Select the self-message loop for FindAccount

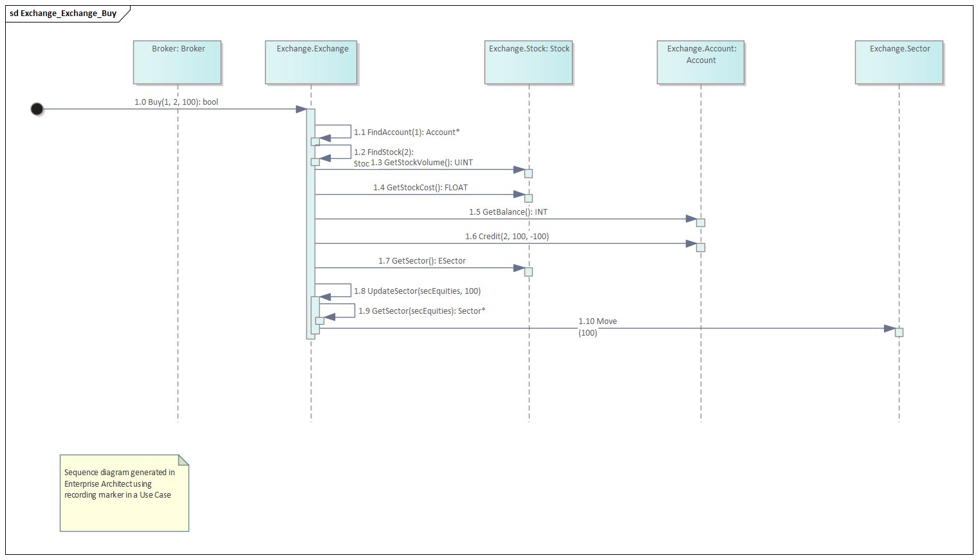[335, 131]
